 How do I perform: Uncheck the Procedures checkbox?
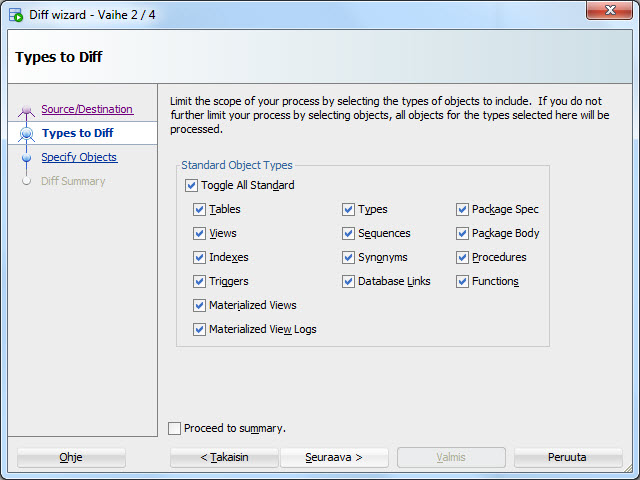(462, 258)
